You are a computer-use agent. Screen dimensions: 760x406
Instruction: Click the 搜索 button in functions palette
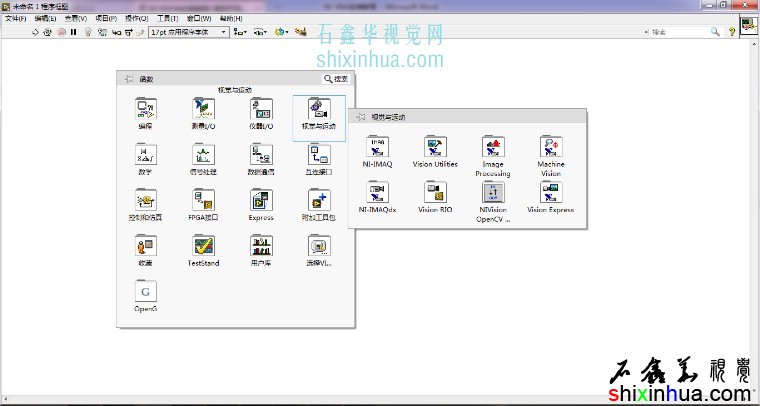[x=336, y=79]
